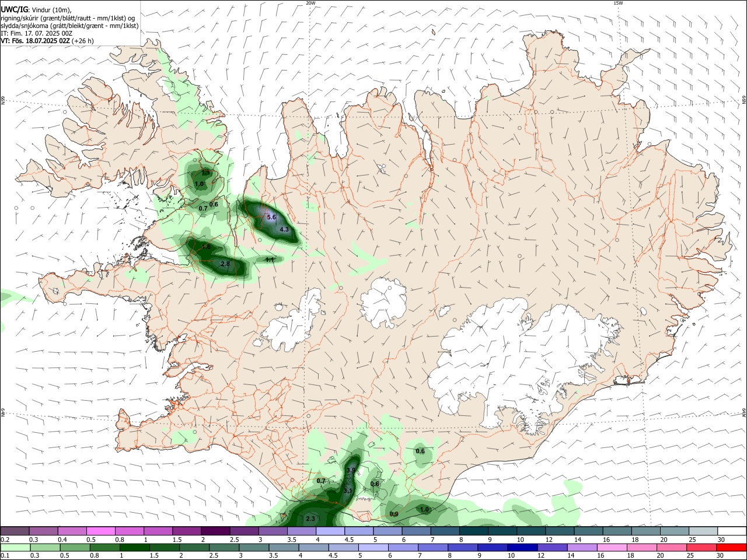The width and height of the screenshot is (747, 560).
Task: Select darkest purple 2 swatch, upper scale
Action: point(215,531)
